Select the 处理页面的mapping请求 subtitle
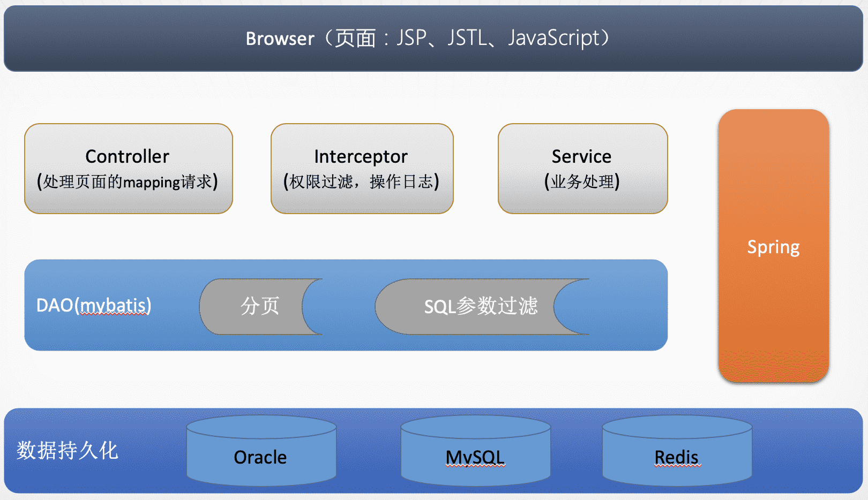Screen dimensions: 868x500 [x=128, y=182]
